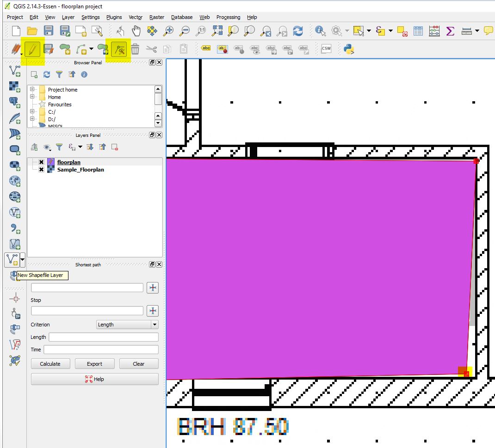Expand Project home in browser tree

(x=32, y=89)
